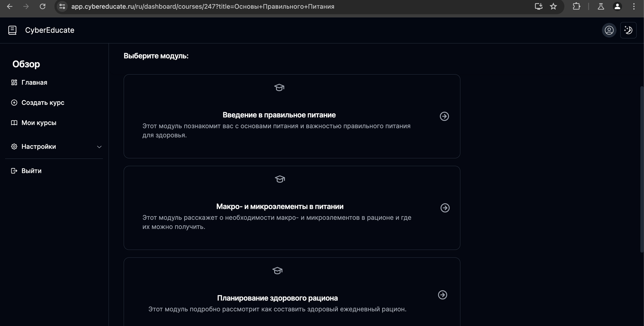Go to CyberEducate home title
Image resolution: width=644 pixels, height=326 pixels.
[50, 30]
